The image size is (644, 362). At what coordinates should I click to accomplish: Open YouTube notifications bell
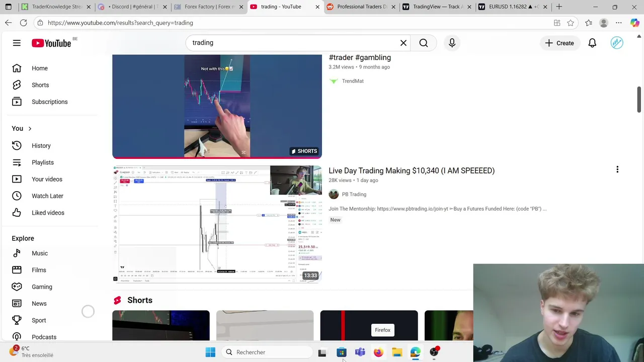(x=592, y=43)
